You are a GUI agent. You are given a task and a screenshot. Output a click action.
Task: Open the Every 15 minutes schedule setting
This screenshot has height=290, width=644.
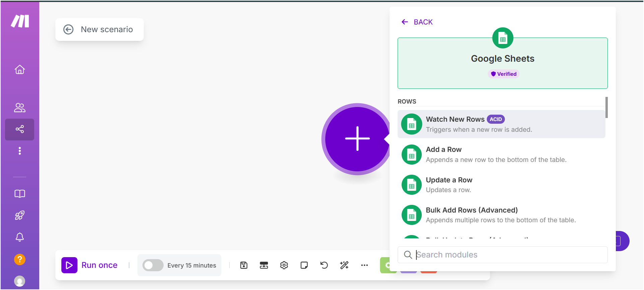pos(192,265)
